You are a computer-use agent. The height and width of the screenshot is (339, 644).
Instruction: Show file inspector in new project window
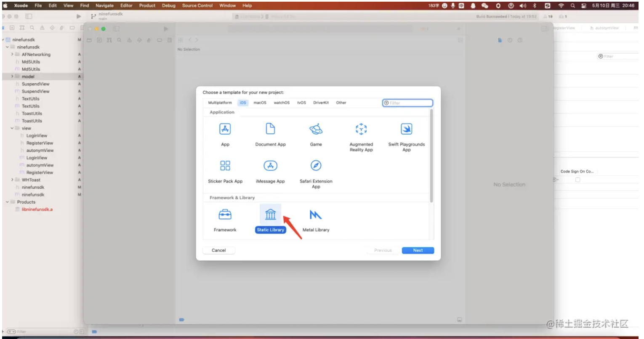click(x=500, y=40)
